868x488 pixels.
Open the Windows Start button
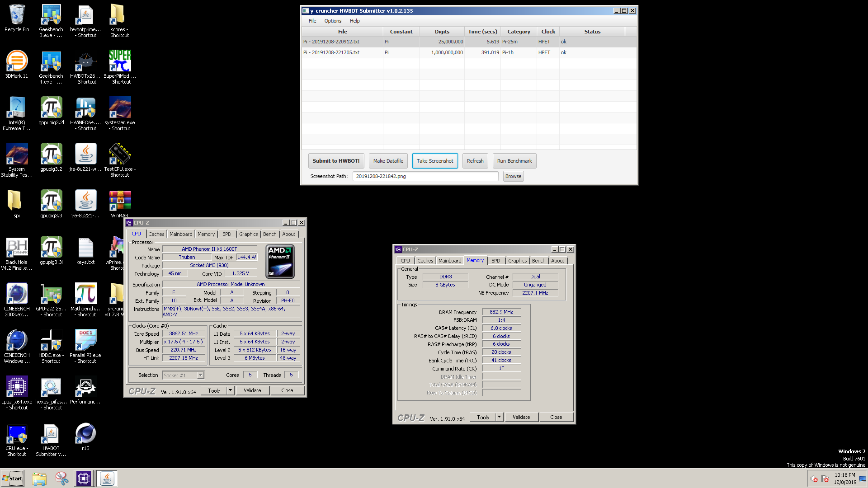click(x=13, y=479)
